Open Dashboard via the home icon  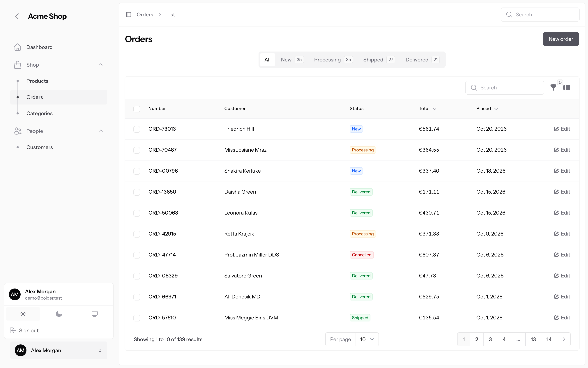click(x=17, y=47)
